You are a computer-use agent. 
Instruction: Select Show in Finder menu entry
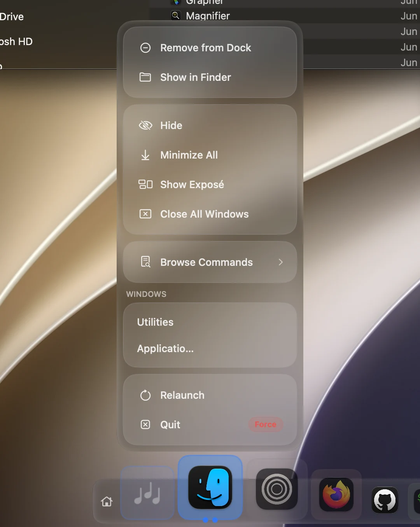(210, 77)
